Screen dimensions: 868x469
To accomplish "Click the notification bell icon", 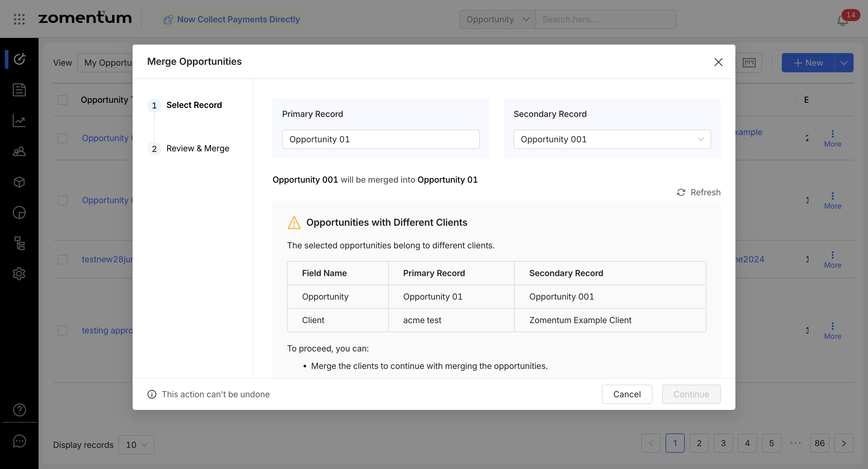I will tap(842, 20).
